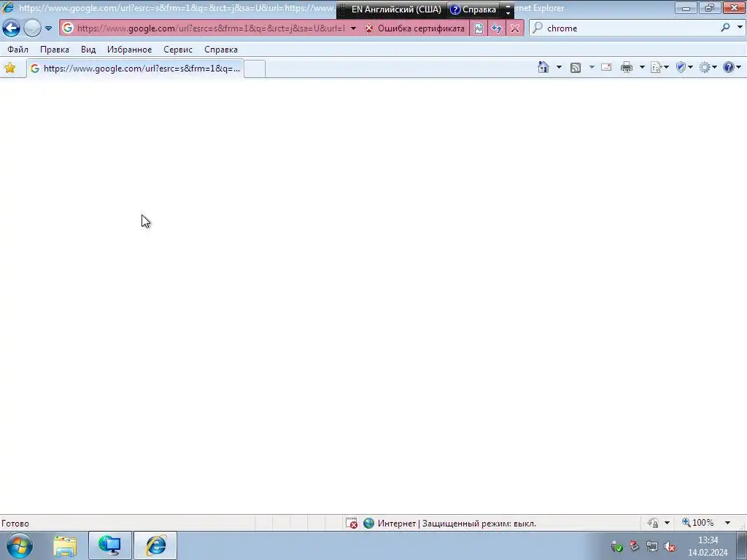The height and width of the screenshot is (560, 747).
Task: Click the Готово status text
Action: point(15,524)
